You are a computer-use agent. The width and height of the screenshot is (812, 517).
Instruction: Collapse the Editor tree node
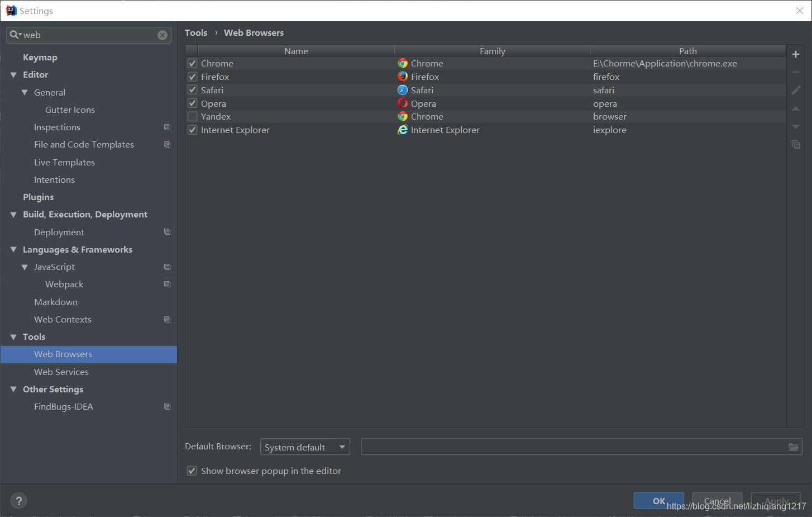click(x=13, y=75)
